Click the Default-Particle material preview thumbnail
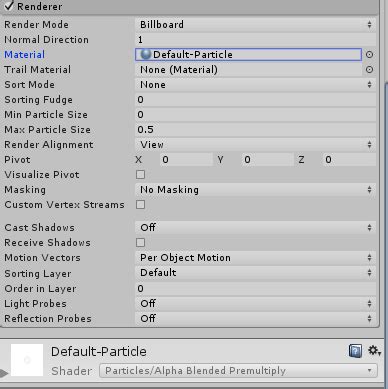Viewport: 388px width, 389px height. tap(27, 360)
